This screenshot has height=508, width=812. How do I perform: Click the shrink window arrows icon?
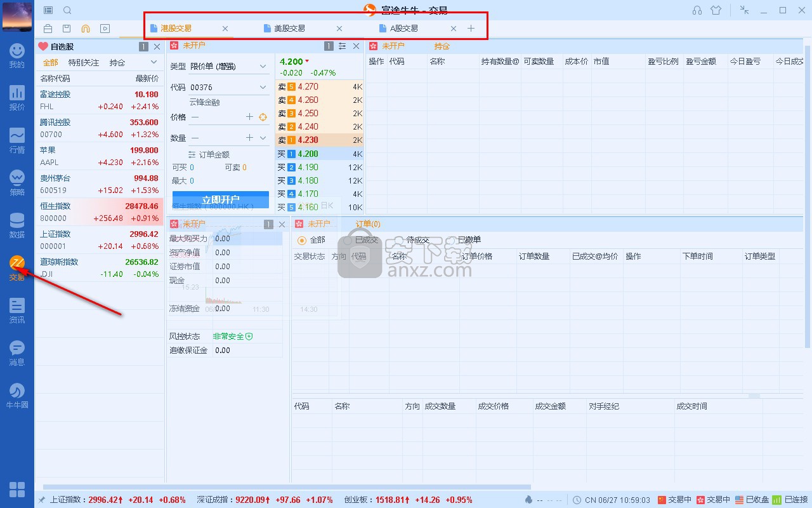pos(745,10)
